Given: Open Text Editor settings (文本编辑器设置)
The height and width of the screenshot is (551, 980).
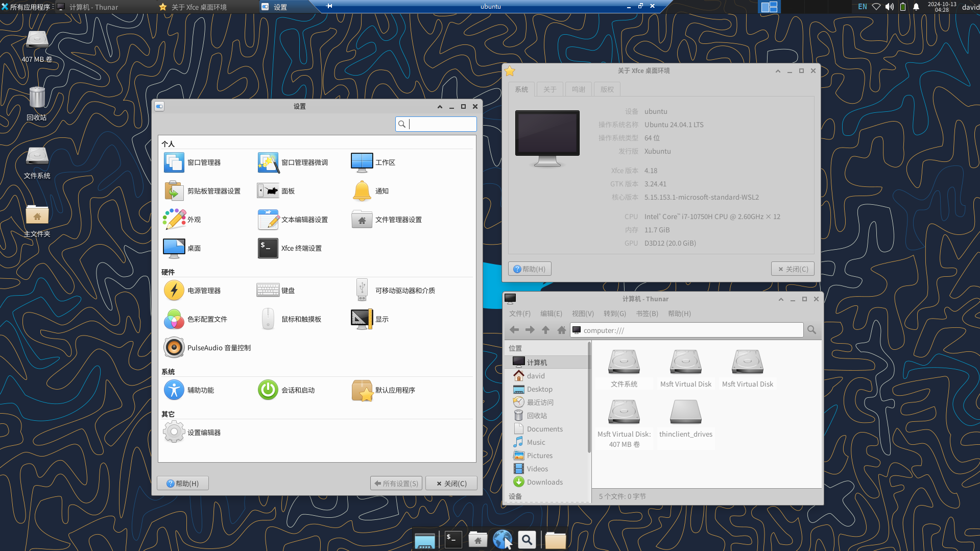Looking at the screenshot, I should coord(293,220).
